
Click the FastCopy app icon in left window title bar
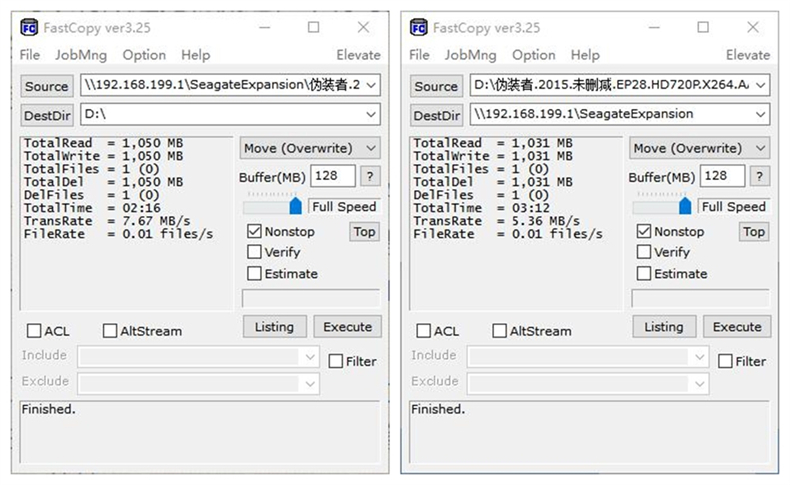pos(30,27)
